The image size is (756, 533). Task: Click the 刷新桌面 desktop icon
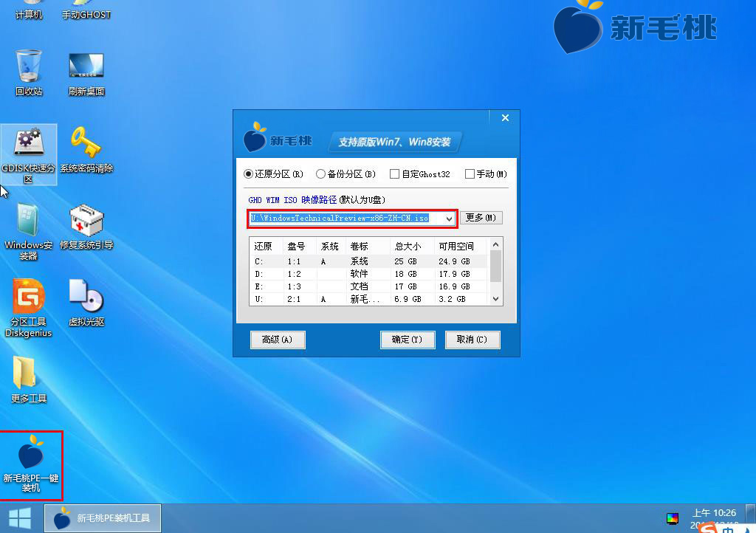tap(86, 73)
